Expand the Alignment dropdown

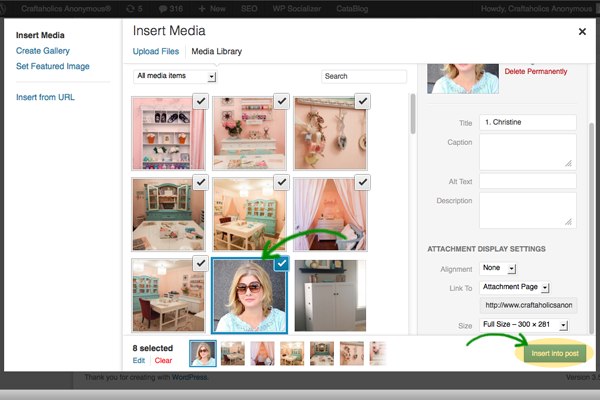point(497,268)
